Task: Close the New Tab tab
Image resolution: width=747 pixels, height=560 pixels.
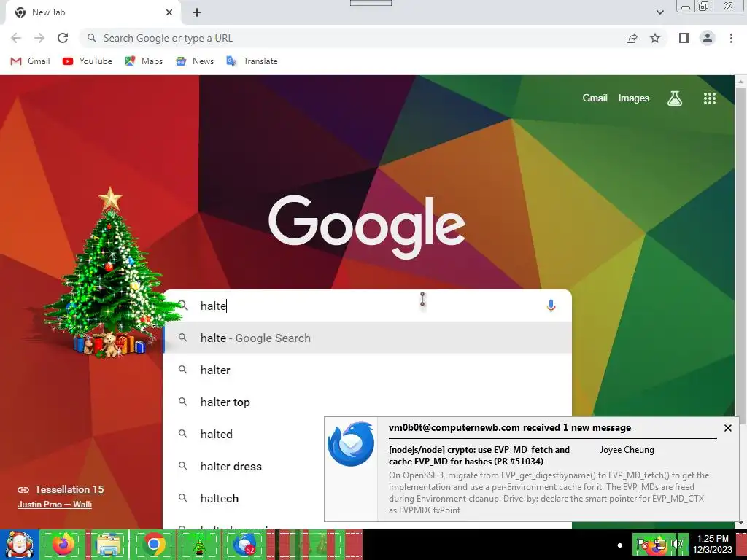Action: (x=169, y=12)
